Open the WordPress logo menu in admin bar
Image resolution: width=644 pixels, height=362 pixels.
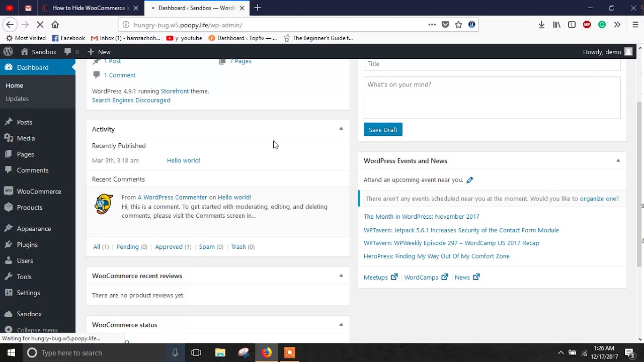click(x=8, y=52)
